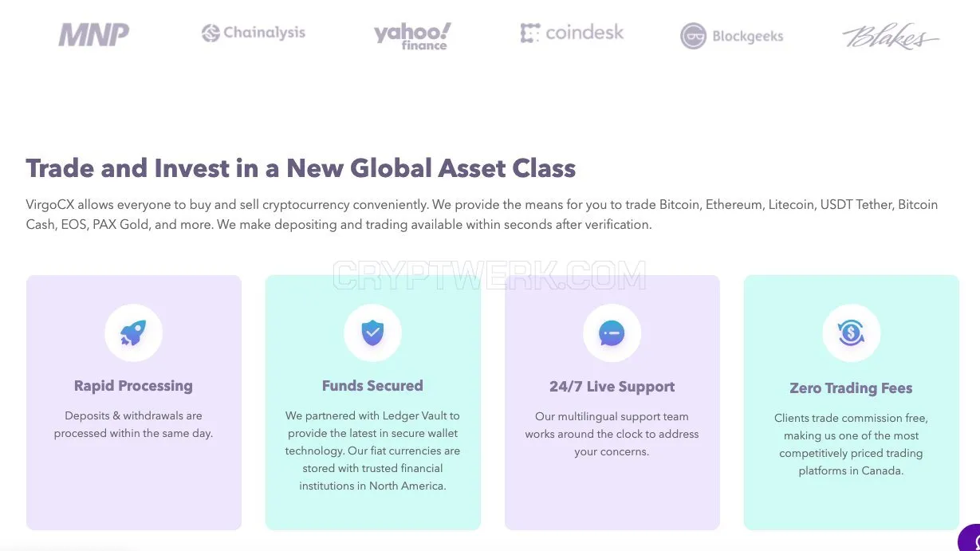Click the commission free description text
980x551 pixels.
click(851, 444)
